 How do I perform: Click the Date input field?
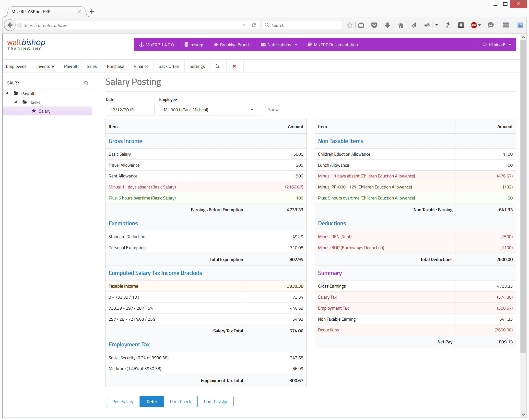[130, 110]
